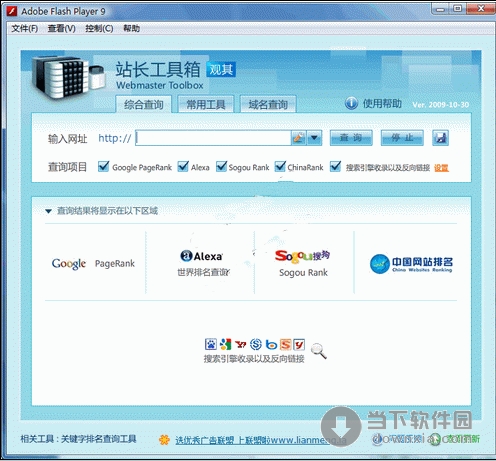
Task: Click the Alexa logo in results
Action: [x=201, y=256]
